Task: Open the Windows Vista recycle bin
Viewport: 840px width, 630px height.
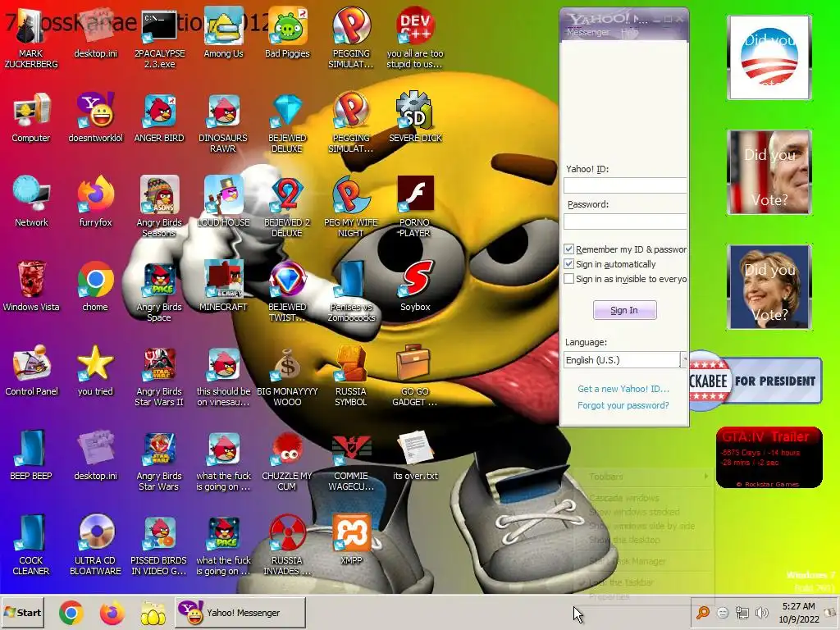Action: (31, 286)
